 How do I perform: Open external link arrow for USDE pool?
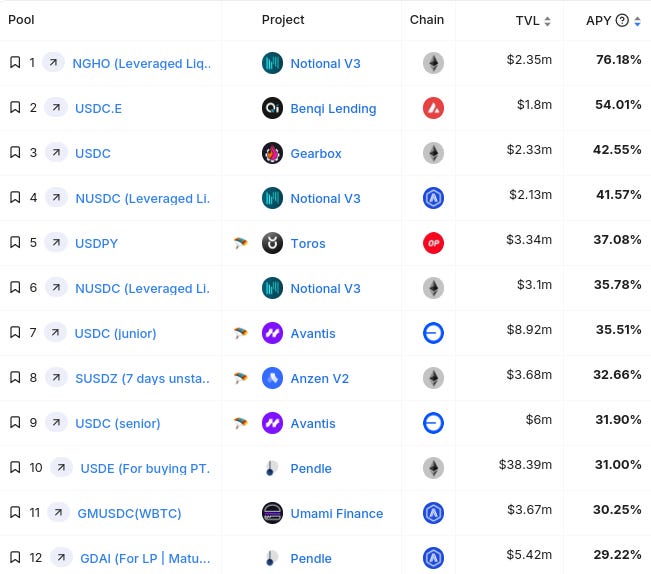[61, 467]
